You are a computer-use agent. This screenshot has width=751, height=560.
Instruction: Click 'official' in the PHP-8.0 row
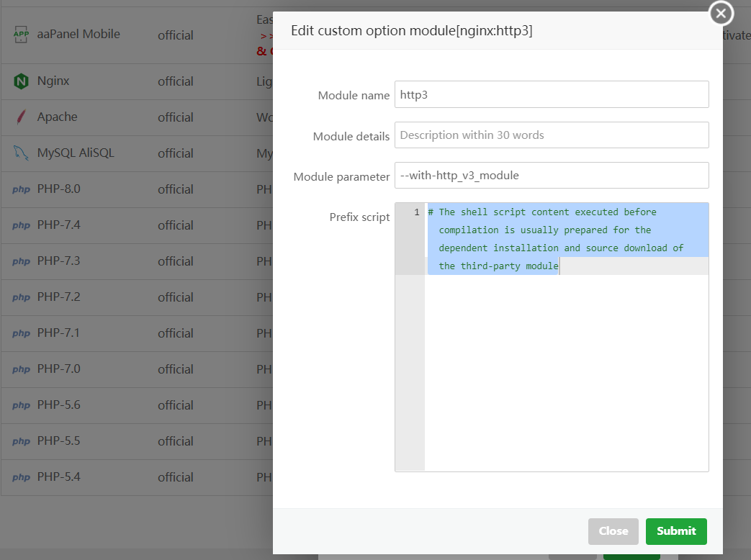(x=175, y=189)
